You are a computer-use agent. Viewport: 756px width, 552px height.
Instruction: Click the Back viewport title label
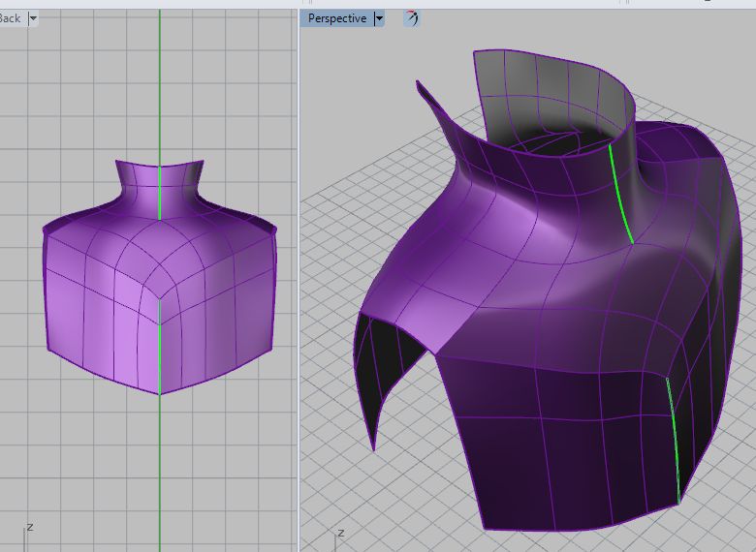point(10,18)
